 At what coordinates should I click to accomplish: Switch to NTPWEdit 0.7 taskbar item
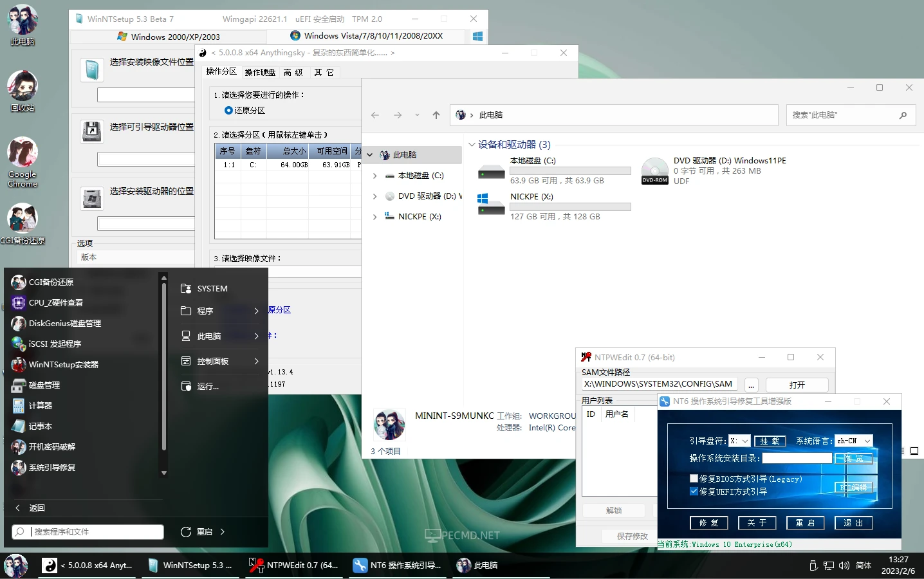[x=294, y=565]
